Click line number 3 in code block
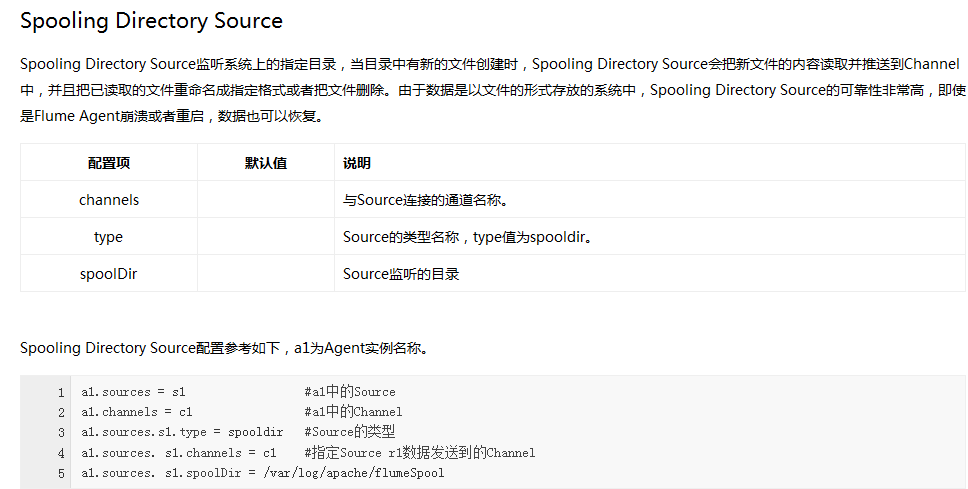 (61, 433)
